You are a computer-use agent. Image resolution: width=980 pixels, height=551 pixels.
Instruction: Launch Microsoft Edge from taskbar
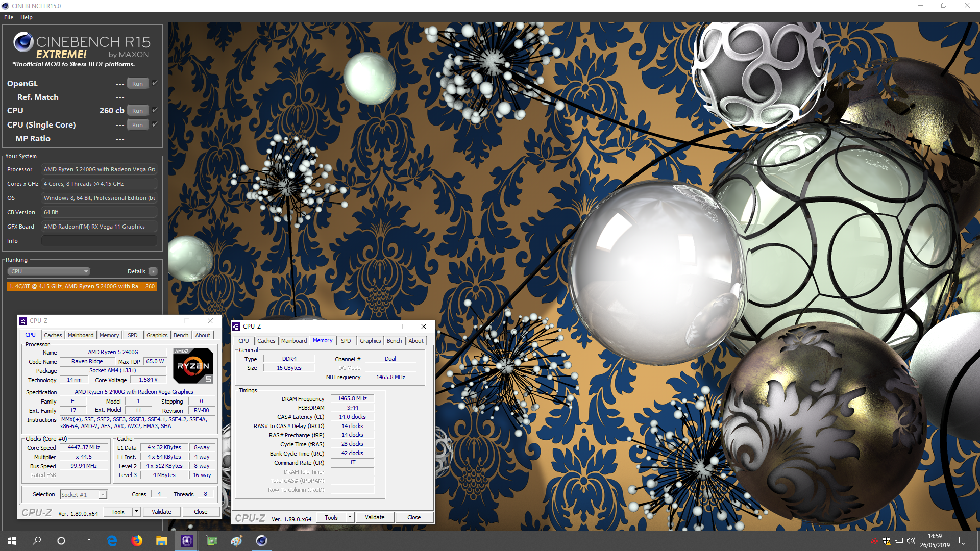tap(112, 541)
